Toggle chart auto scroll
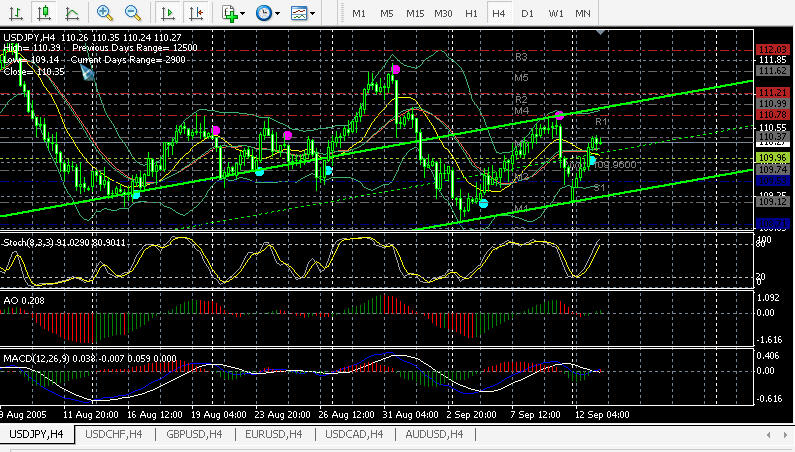Image resolution: width=795 pixels, height=452 pixels. point(167,13)
